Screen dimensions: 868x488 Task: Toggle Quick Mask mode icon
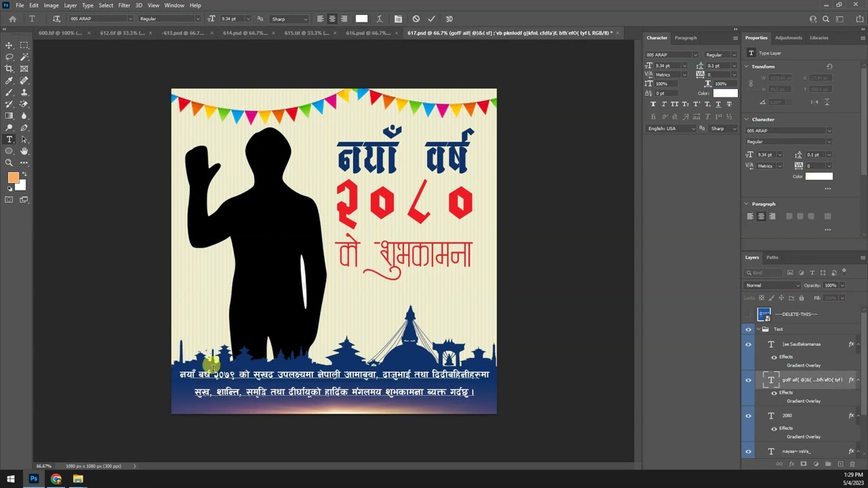point(9,199)
